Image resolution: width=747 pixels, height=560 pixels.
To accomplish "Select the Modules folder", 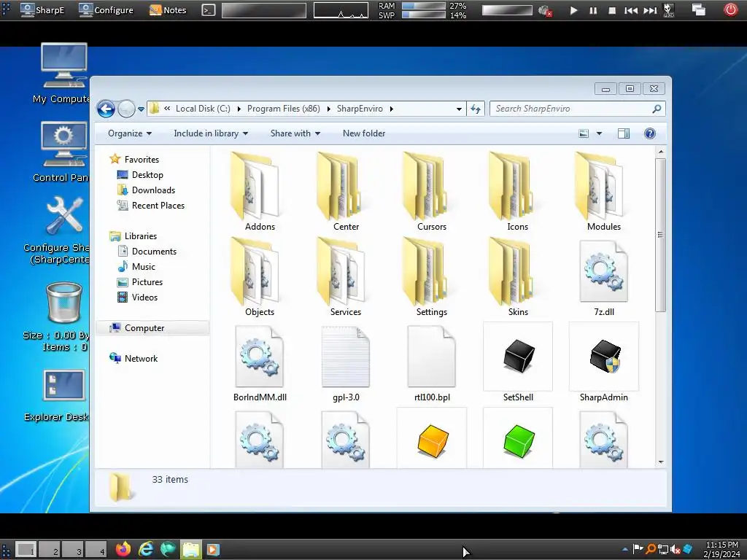I will coord(603,192).
